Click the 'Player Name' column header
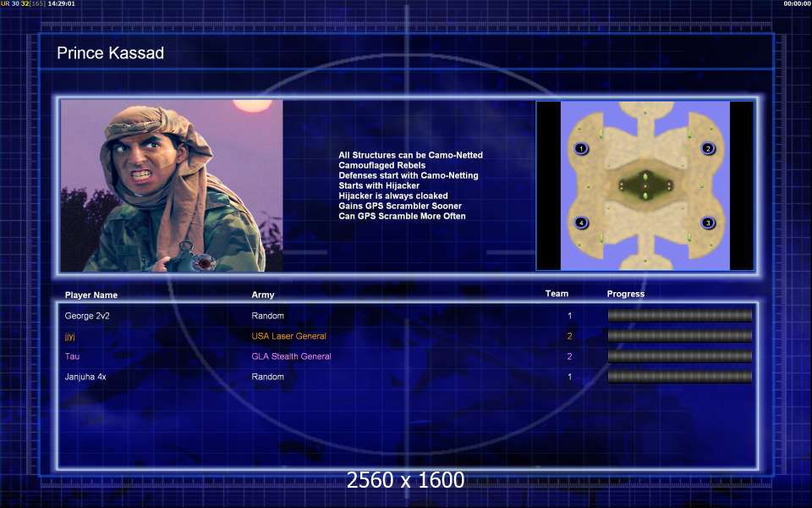Viewport: 812px width, 508px height. tap(91, 295)
